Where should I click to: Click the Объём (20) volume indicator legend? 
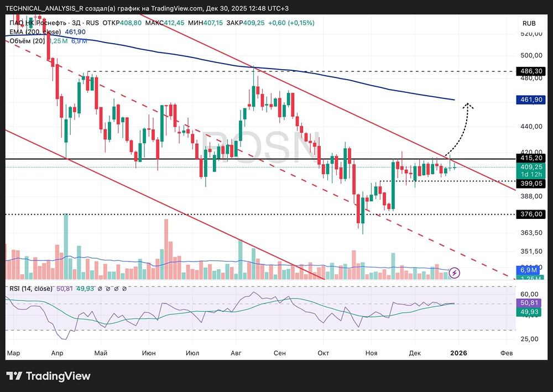click(x=27, y=41)
